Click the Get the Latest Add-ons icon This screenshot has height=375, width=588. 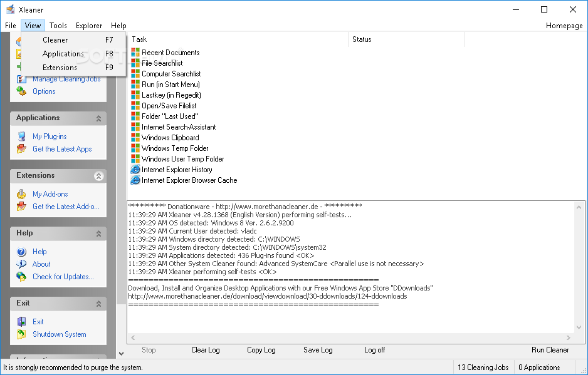21,207
